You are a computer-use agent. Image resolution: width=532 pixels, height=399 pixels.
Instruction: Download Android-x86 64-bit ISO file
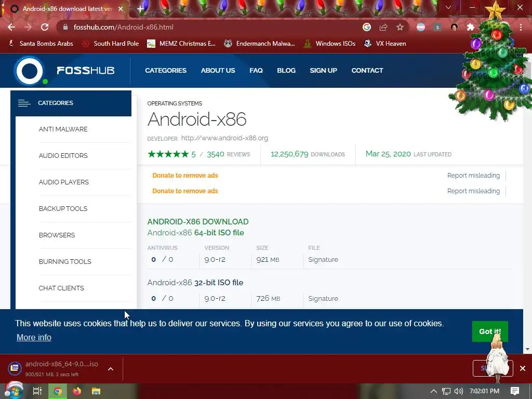(x=195, y=233)
